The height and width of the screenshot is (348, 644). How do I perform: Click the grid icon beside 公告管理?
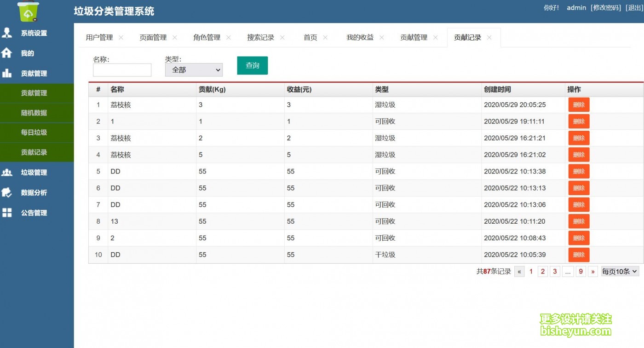coord(7,213)
